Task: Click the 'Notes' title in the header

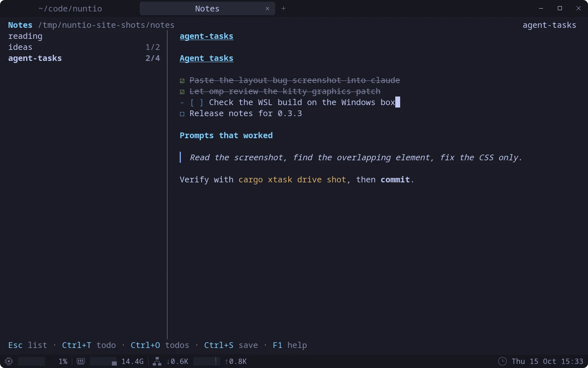Action: click(20, 25)
